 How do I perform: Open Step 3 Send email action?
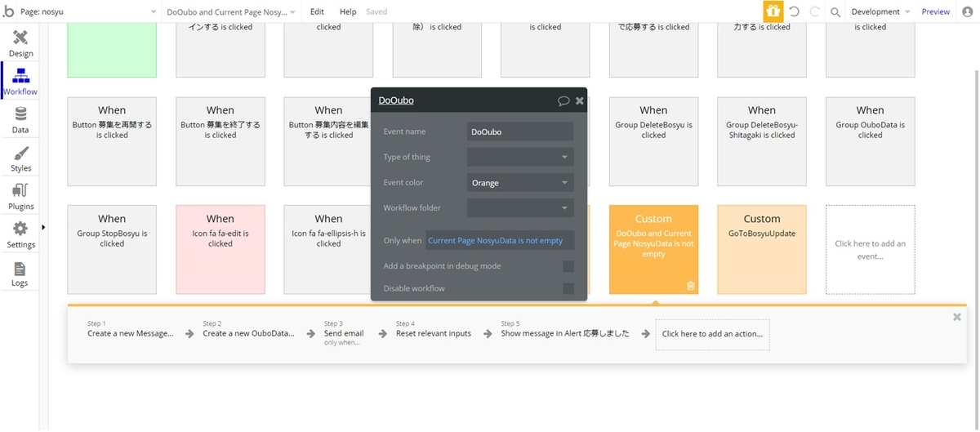[344, 332]
